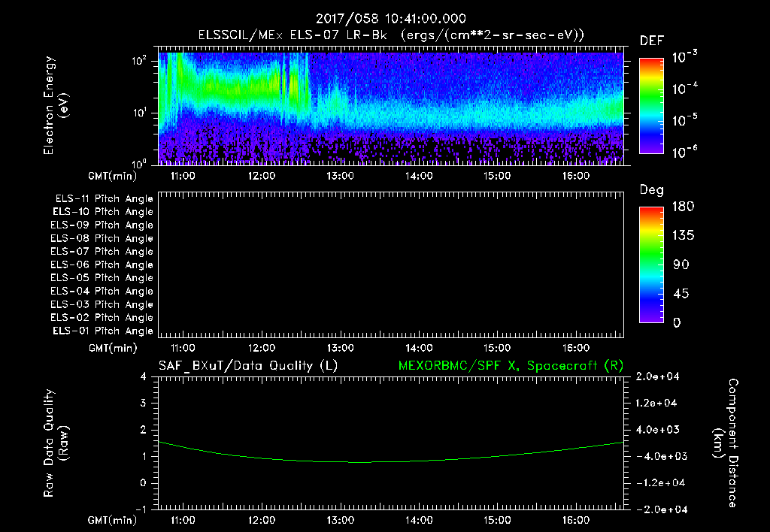Click the Electron Energy (eV) axis label
Viewport: 770px width, 532px height.
(x=56, y=105)
